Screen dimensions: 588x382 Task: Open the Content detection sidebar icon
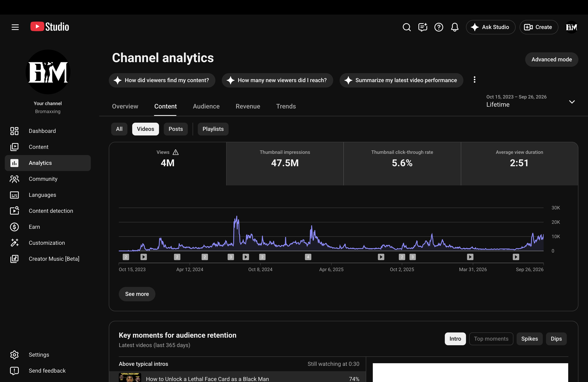click(x=14, y=211)
